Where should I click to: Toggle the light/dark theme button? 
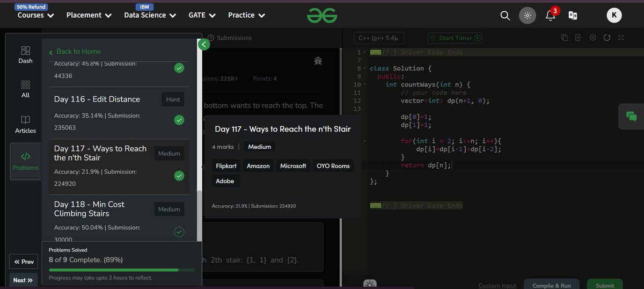(x=528, y=16)
